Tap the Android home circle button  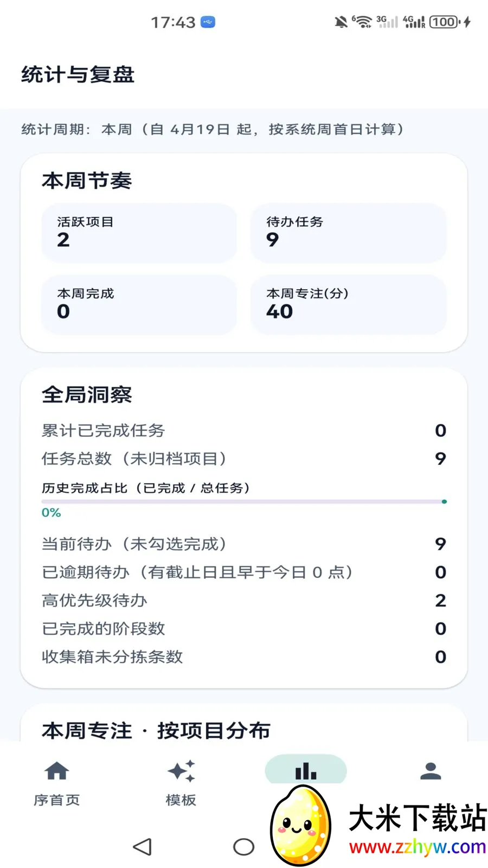click(x=243, y=847)
